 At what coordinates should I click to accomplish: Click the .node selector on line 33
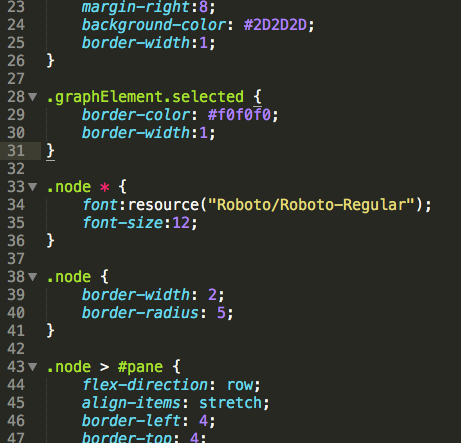coord(69,187)
